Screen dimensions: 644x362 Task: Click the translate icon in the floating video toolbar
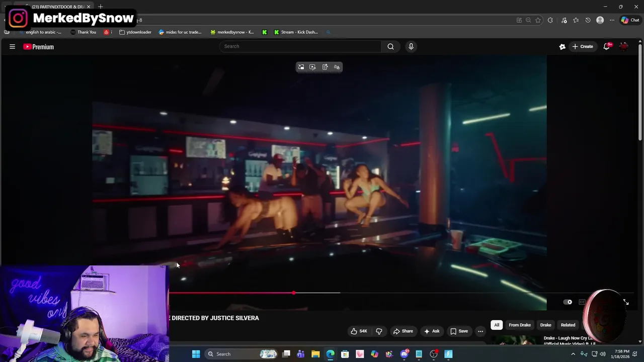pos(337,67)
